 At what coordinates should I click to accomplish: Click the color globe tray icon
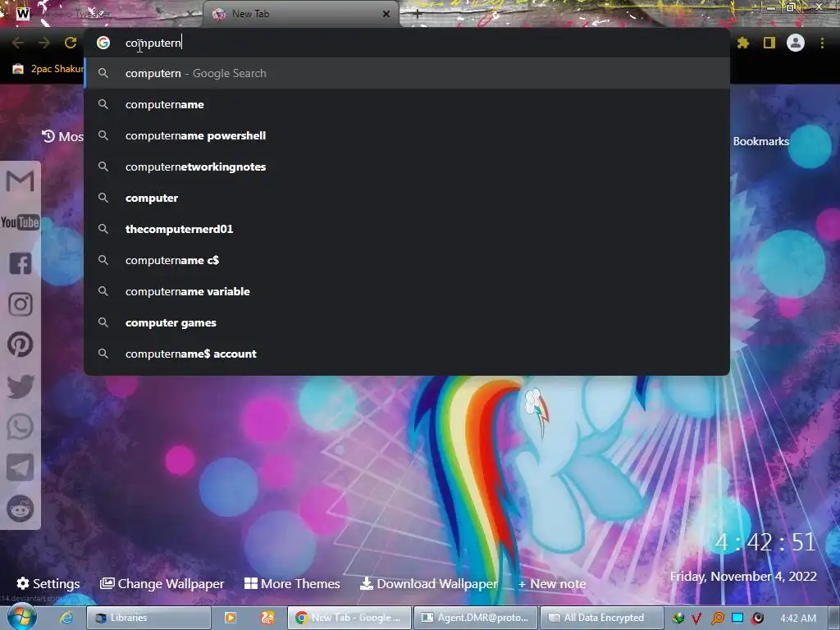click(x=678, y=619)
